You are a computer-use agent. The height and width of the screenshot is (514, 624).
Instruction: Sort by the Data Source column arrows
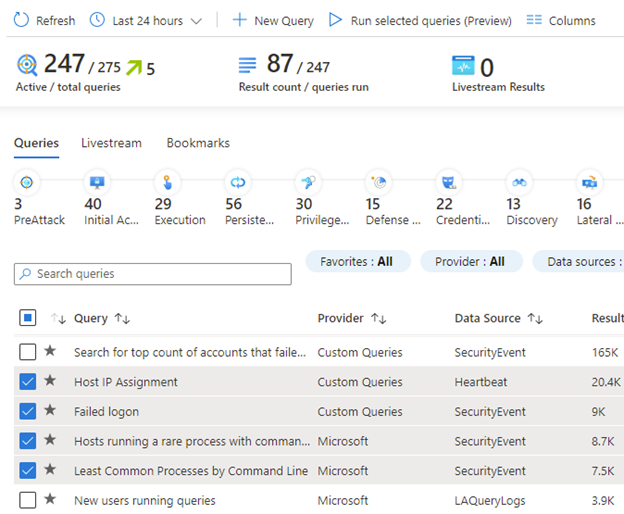coord(535,318)
